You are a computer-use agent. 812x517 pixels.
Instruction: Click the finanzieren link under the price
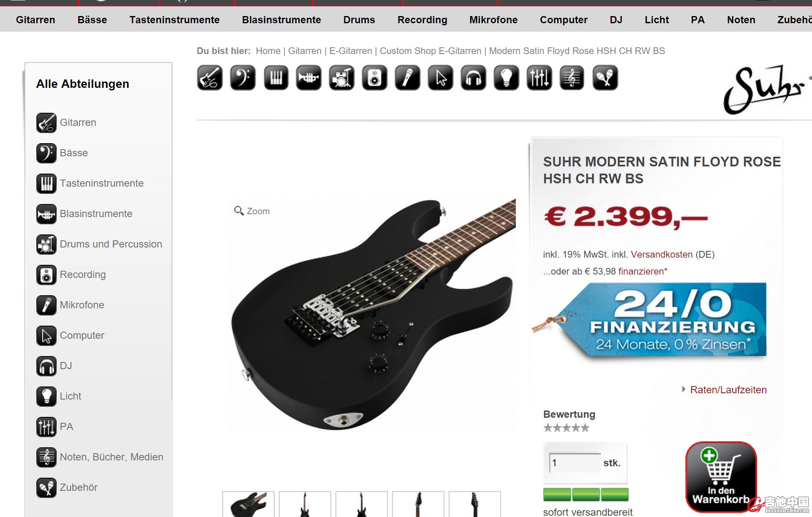[x=641, y=272]
